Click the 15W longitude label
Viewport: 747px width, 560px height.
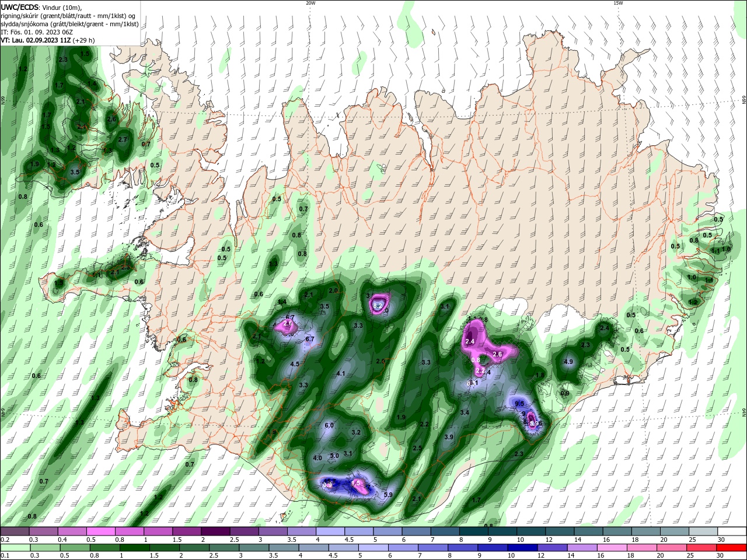pyautogui.click(x=618, y=3)
